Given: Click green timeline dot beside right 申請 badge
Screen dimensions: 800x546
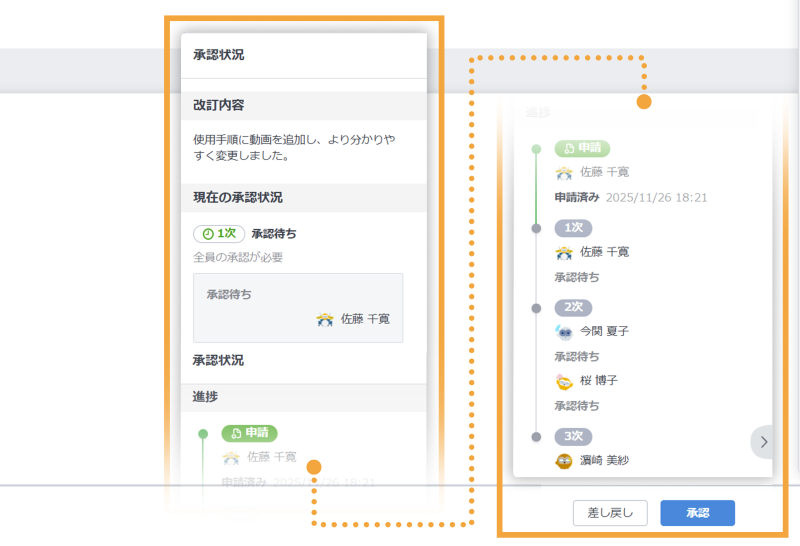Looking at the screenshot, I should 536,149.
